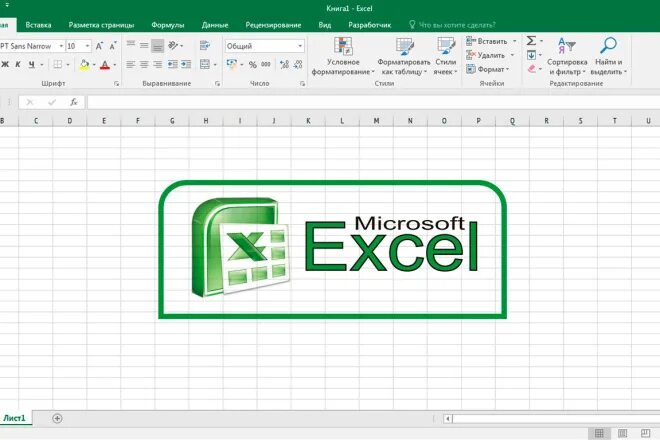Viewport: 660px width, 440px height.
Task: Align cell content to the top
Action: (x=131, y=45)
